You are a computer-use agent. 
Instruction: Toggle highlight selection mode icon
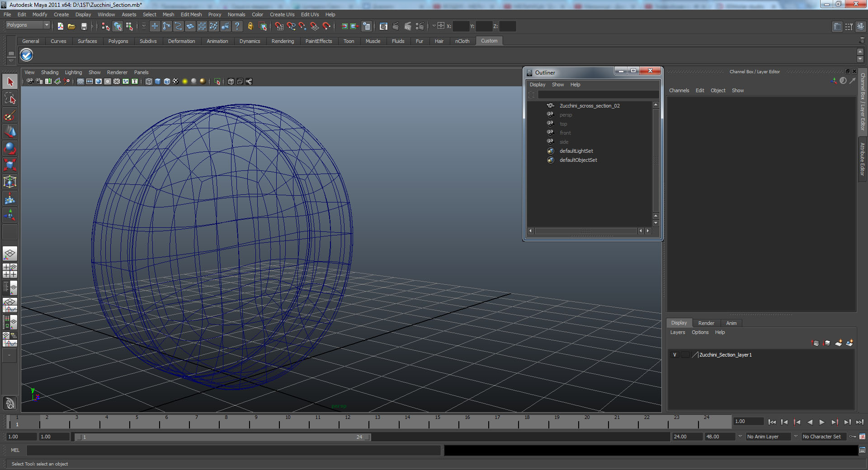point(262,26)
